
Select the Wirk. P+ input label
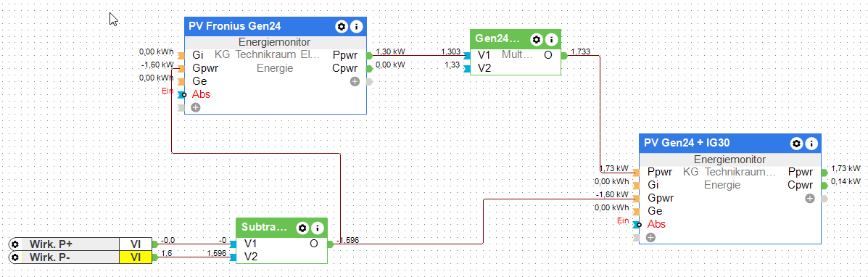[51, 244]
